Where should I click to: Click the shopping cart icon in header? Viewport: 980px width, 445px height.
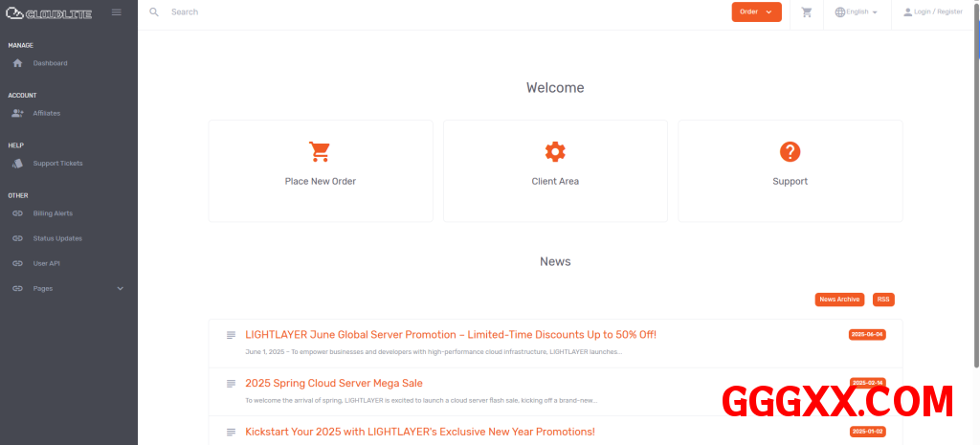(x=807, y=12)
